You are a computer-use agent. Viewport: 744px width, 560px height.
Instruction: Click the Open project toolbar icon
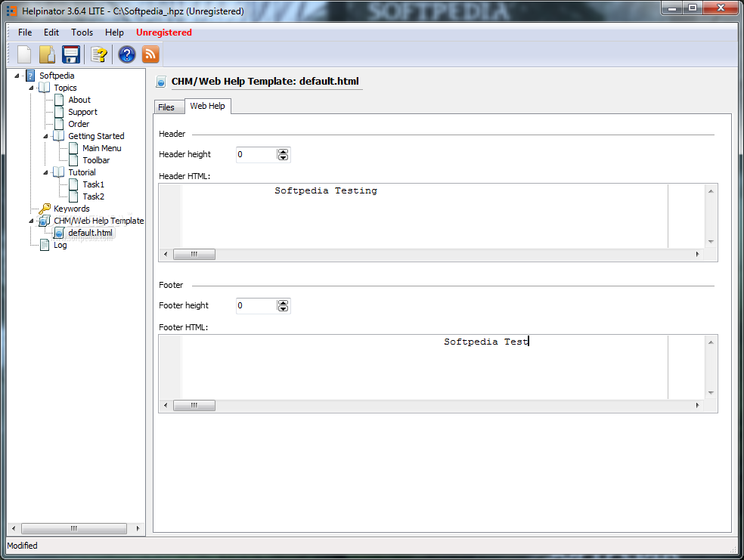coord(47,54)
